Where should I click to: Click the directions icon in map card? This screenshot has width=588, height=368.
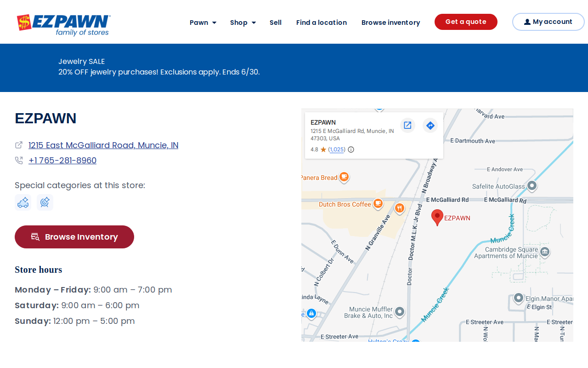[x=430, y=125]
